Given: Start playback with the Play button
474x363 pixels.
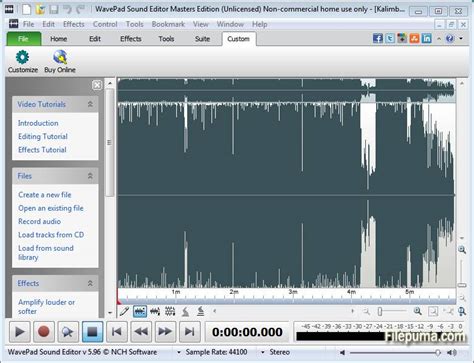Looking at the screenshot, I should (x=20, y=332).
